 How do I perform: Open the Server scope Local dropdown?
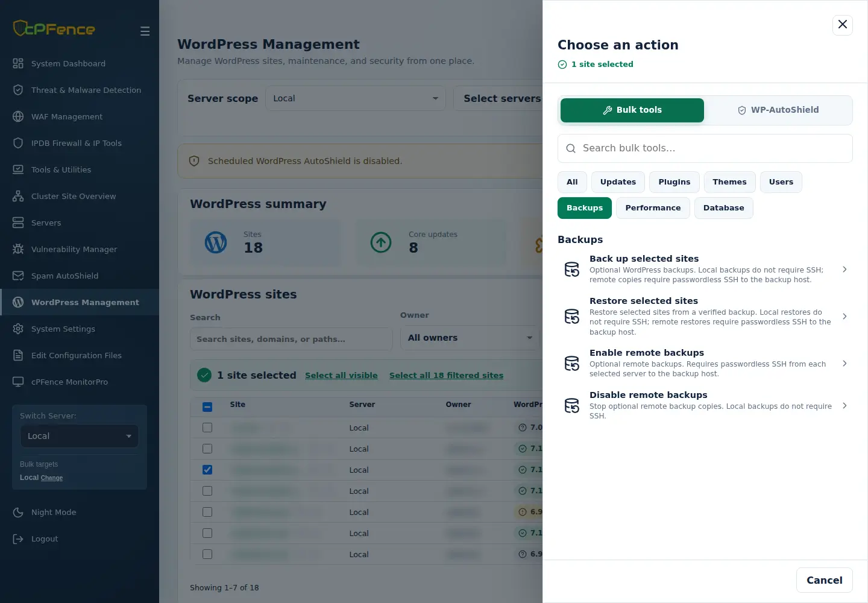pos(356,98)
